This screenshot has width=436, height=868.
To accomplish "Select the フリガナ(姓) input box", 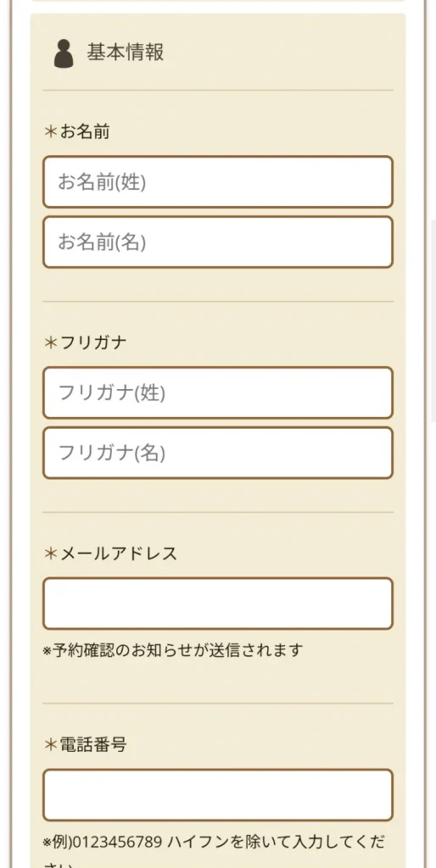I will pyautogui.click(x=218, y=392).
